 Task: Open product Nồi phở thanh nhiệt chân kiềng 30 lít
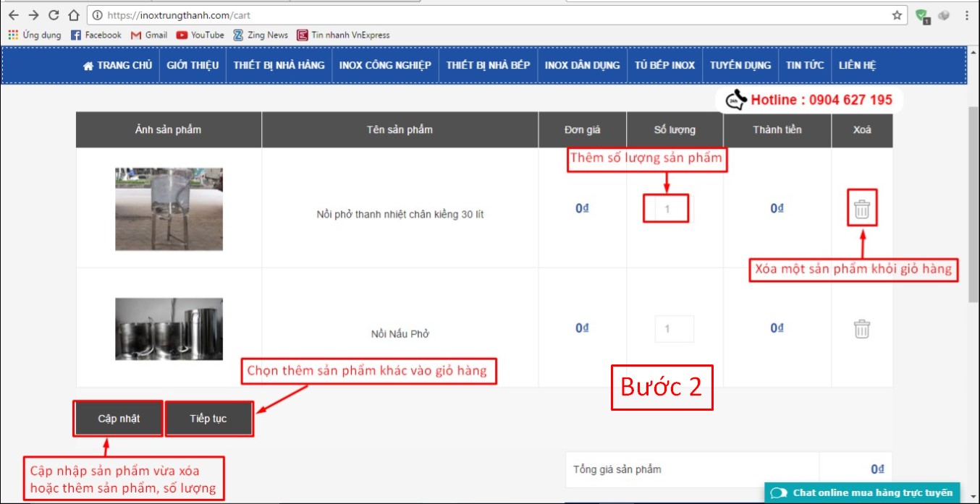(400, 215)
